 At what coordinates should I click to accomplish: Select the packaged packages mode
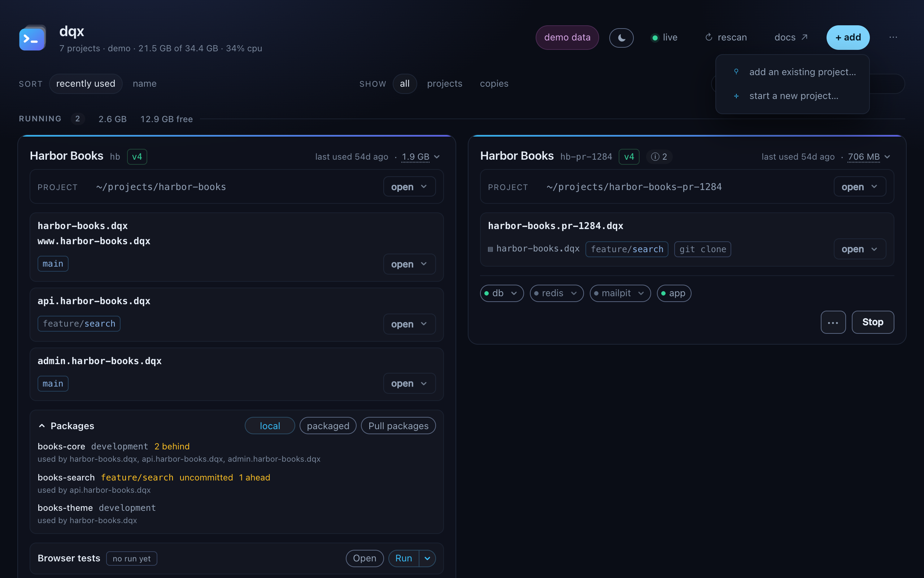point(328,426)
